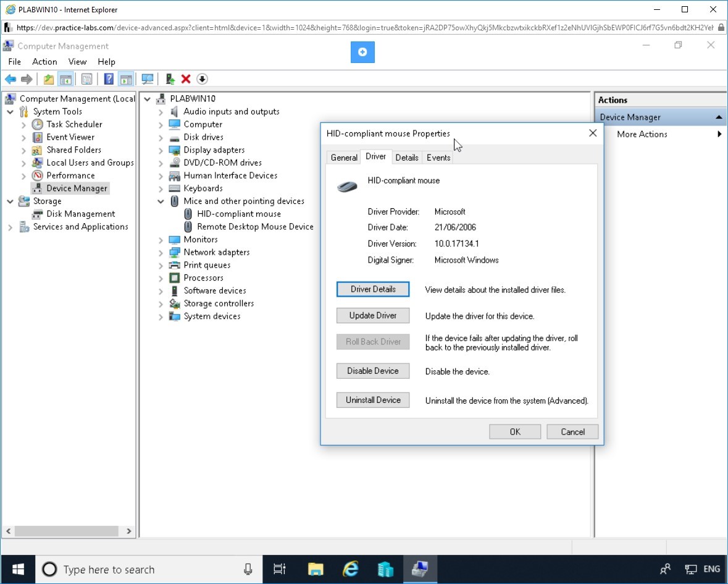Open File Explorer from taskbar
The height and width of the screenshot is (584, 728).
[x=316, y=569]
